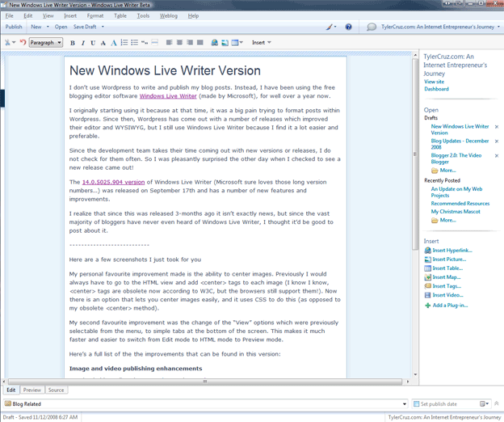Click the Insert Tags sidebar icon
Viewport: 504px width, 422px height.
point(427,286)
